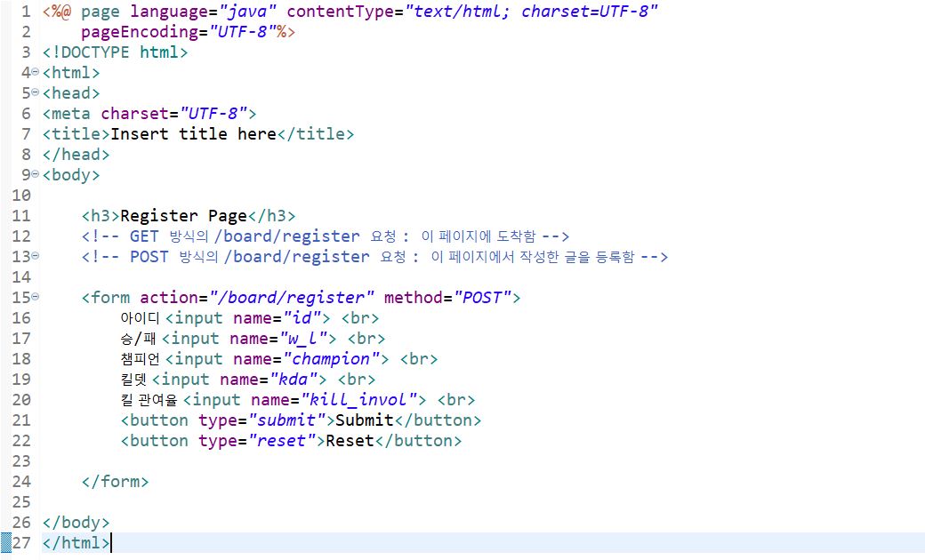Click the contentType attribute on line 1
This screenshot has width=925, height=560.
472,12
